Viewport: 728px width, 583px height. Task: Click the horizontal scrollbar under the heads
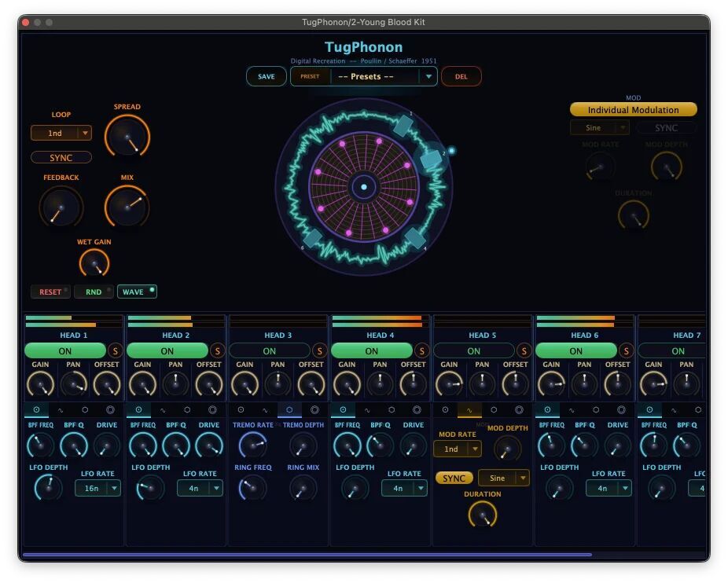click(x=307, y=555)
